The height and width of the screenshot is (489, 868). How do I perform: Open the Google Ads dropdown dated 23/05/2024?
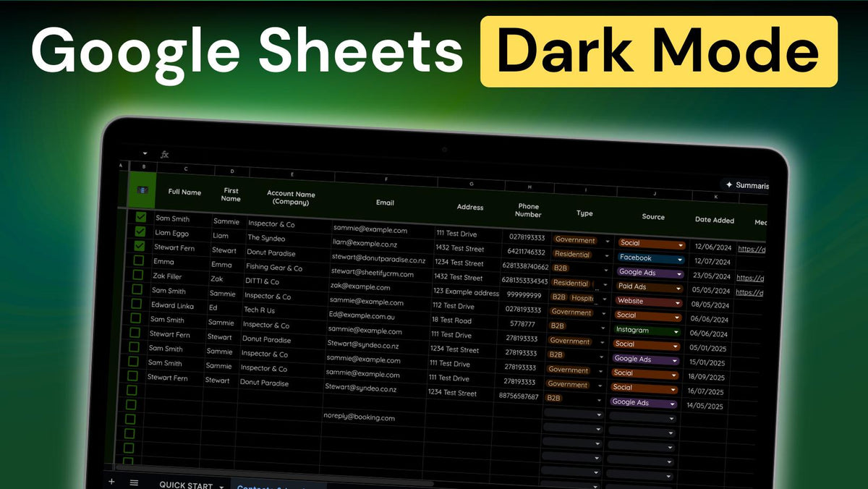click(678, 274)
